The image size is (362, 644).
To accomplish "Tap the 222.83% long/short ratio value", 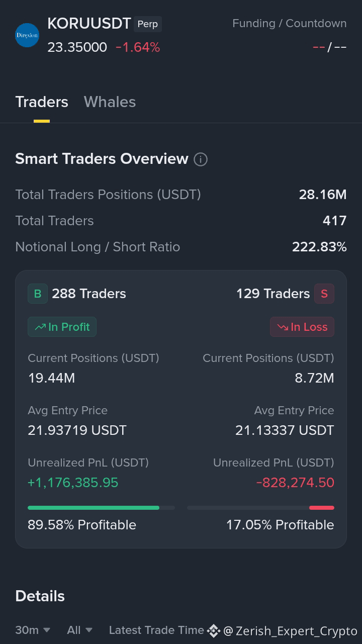I will click(319, 247).
